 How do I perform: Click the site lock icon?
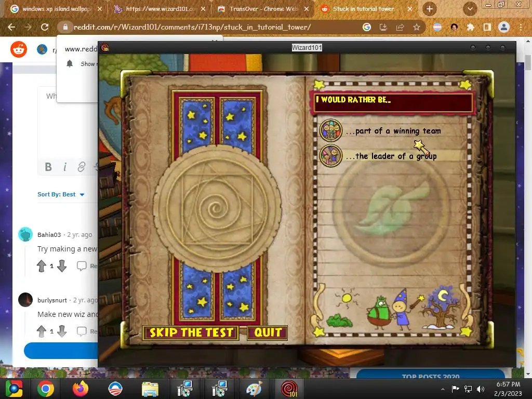coord(65,27)
